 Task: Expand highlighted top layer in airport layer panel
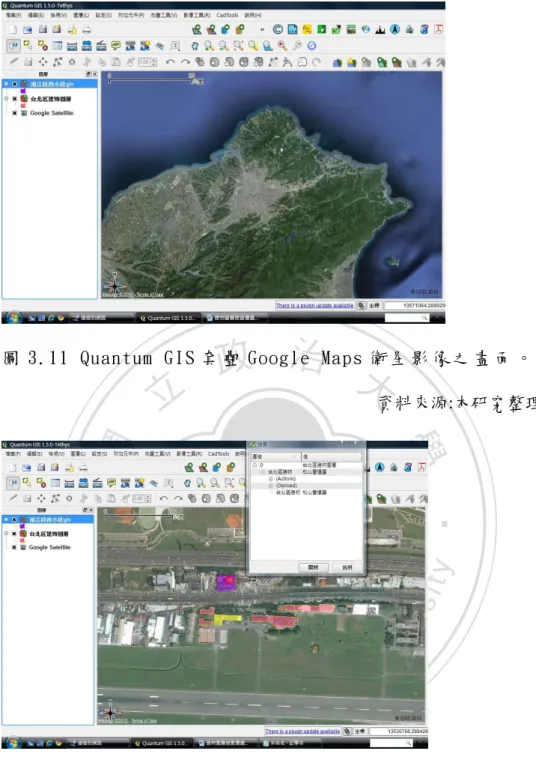click(x=6, y=519)
